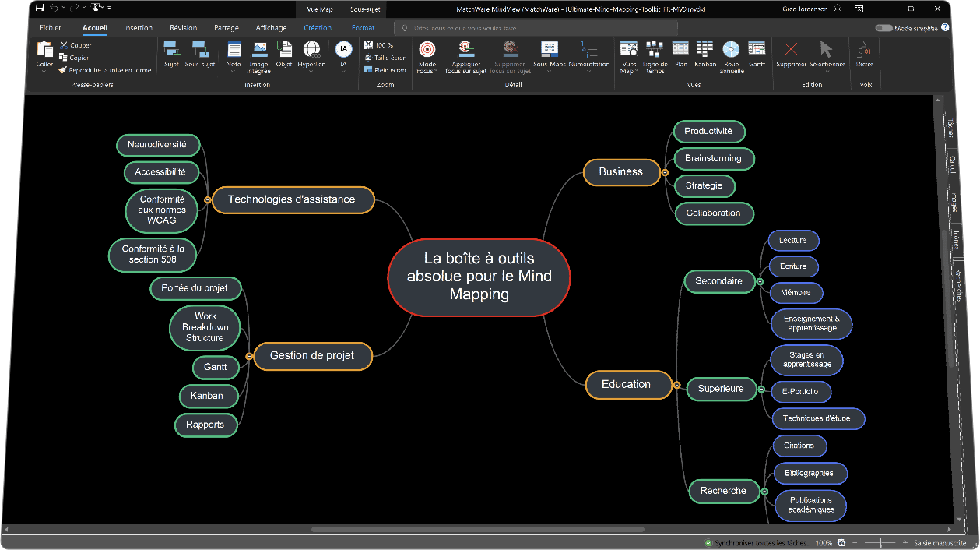Set zoom to 100 %

379,45
